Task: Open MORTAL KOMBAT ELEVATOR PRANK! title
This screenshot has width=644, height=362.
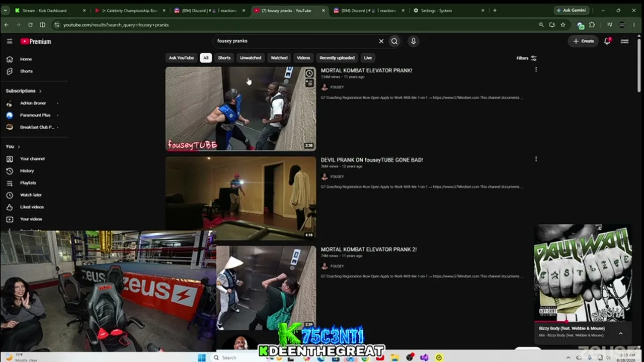Action: tap(366, 70)
